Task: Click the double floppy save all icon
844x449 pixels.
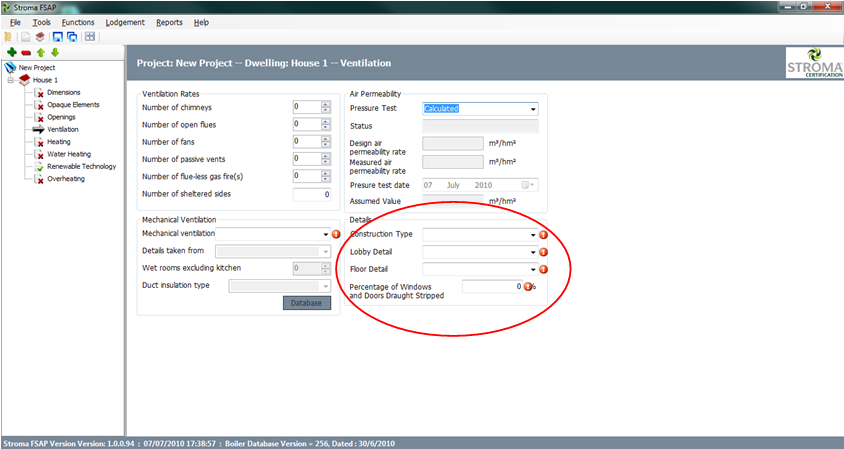Action: [x=72, y=37]
